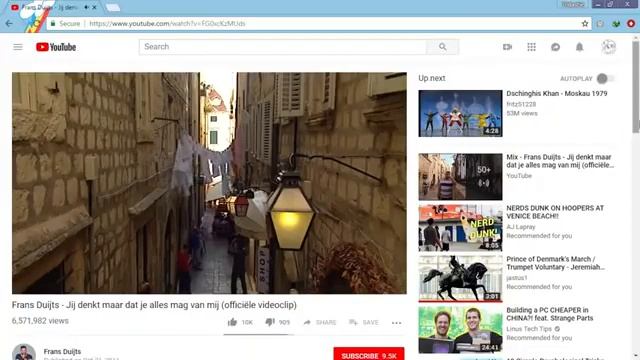
Task: Open Dschinghis Khan - Moskau 1979 title
Action: [x=557, y=93]
